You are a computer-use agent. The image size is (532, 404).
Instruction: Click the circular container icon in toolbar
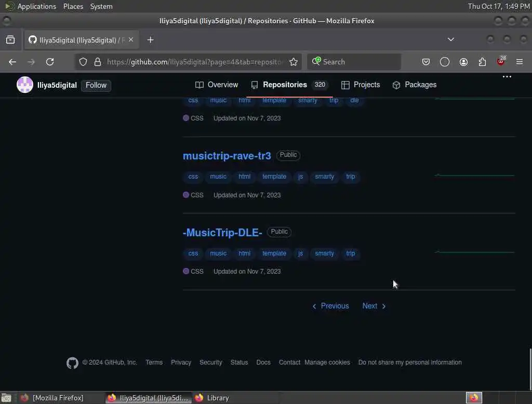click(445, 62)
